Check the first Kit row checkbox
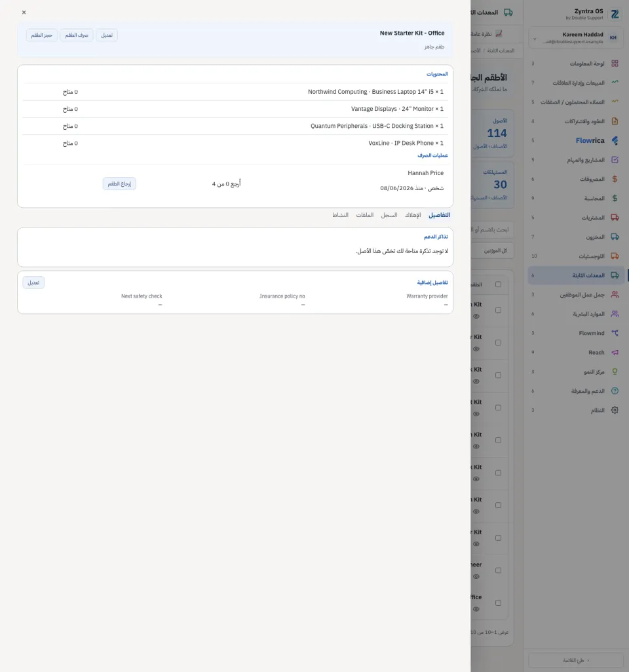Viewport: 629px width, 672px height. pyautogui.click(x=498, y=310)
